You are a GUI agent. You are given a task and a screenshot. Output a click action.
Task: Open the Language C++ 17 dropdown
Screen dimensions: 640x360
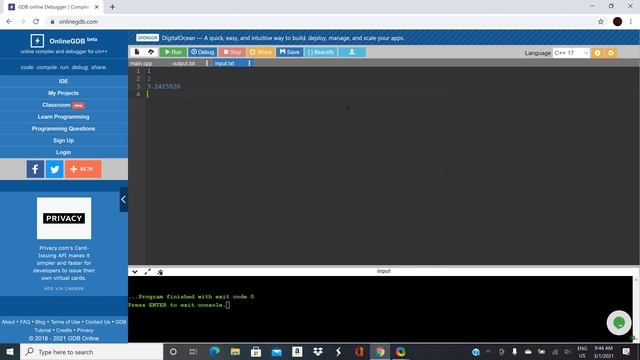click(571, 53)
